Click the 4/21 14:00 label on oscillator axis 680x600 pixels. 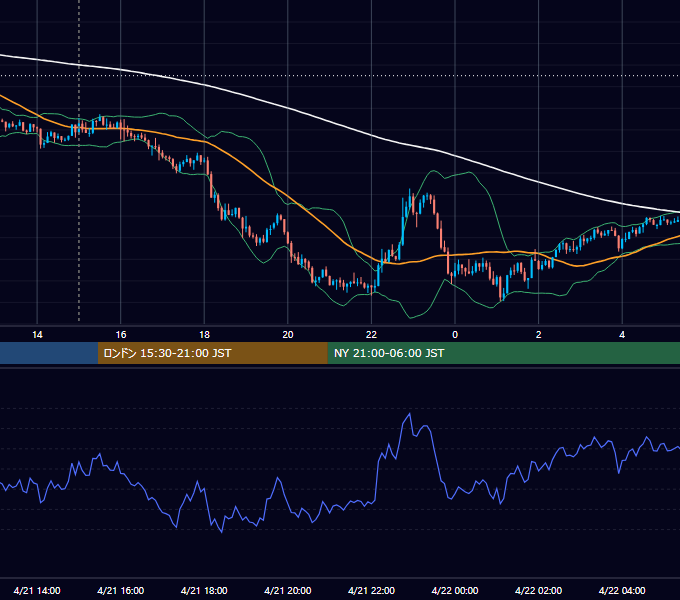tap(37, 590)
